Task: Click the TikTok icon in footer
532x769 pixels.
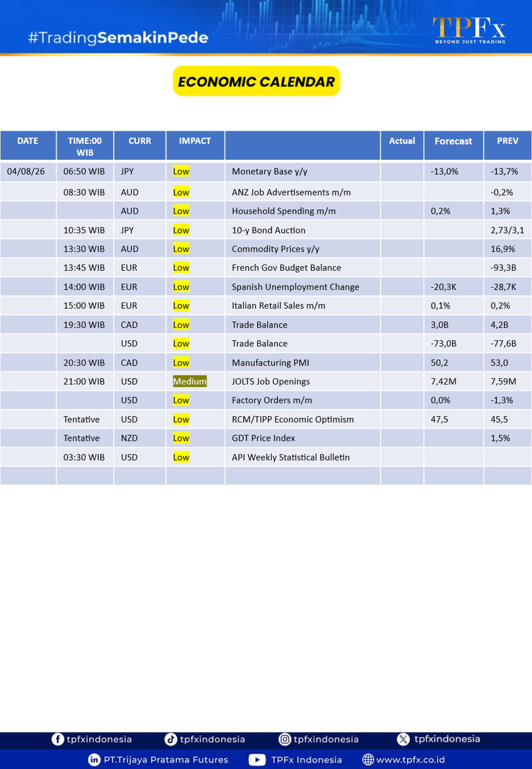Action: pyautogui.click(x=171, y=739)
